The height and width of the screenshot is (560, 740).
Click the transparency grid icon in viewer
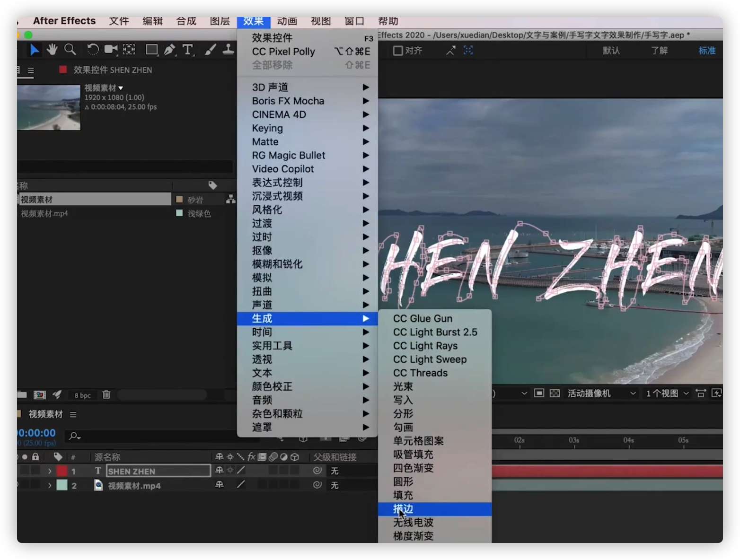(x=555, y=393)
